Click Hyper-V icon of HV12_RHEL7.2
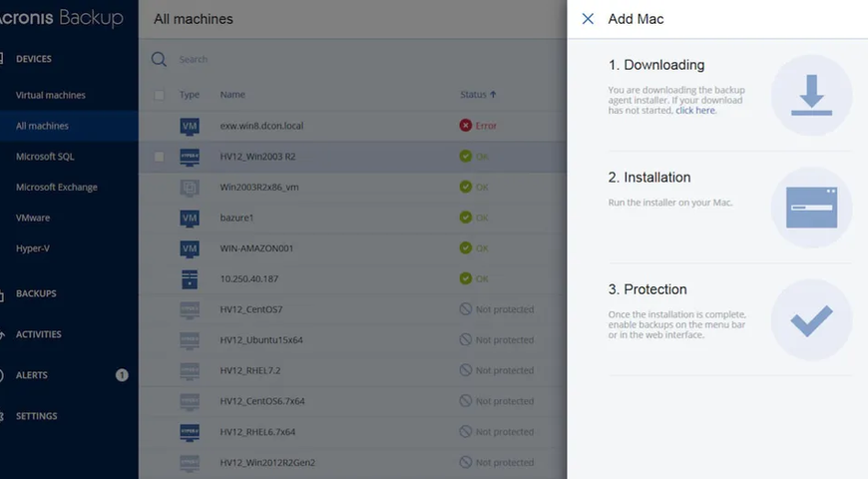 click(190, 371)
